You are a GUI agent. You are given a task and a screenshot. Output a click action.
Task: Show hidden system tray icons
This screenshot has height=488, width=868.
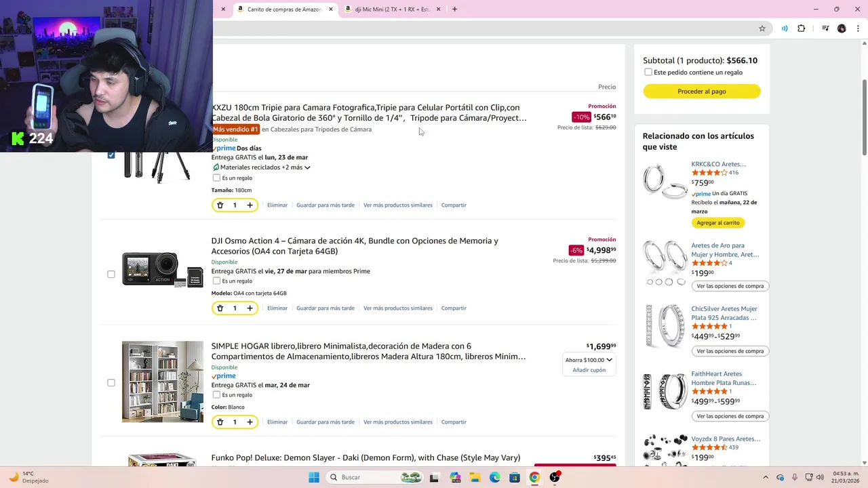pos(766,477)
